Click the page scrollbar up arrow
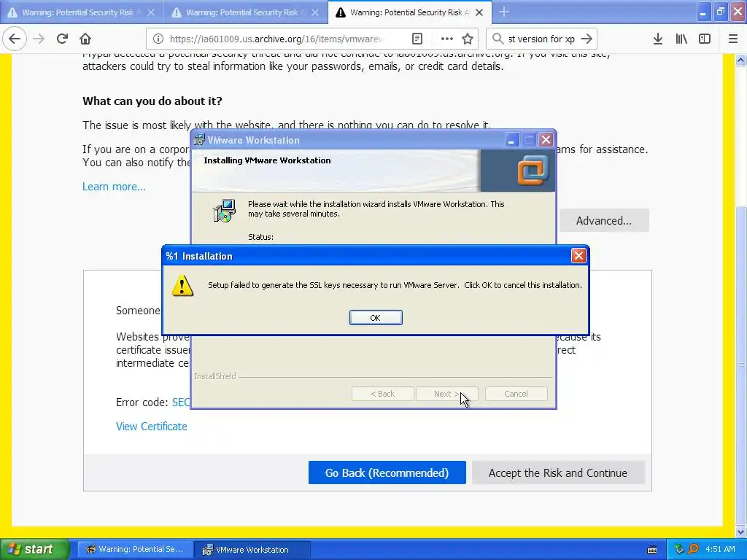The height and width of the screenshot is (560, 747). click(x=741, y=60)
